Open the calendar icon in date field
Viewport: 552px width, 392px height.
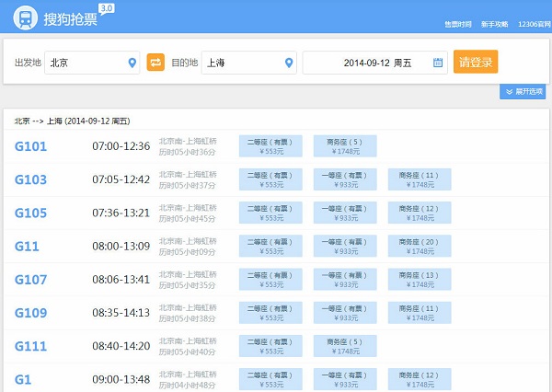point(438,63)
